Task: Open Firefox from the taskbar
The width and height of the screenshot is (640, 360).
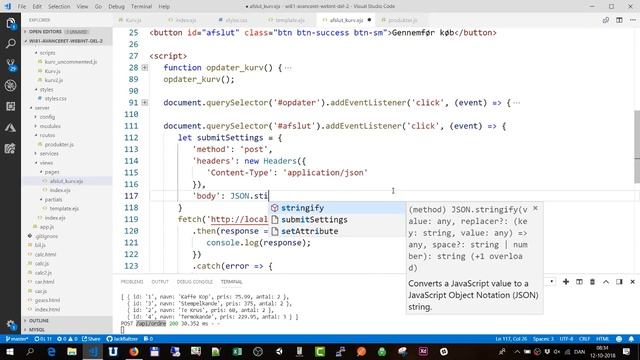Action: (133, 351)
